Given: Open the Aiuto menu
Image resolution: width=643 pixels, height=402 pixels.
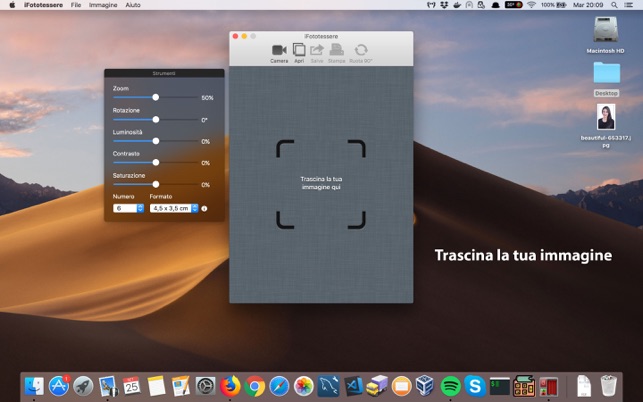Looking at the screenshot, I should coord(133,5).
